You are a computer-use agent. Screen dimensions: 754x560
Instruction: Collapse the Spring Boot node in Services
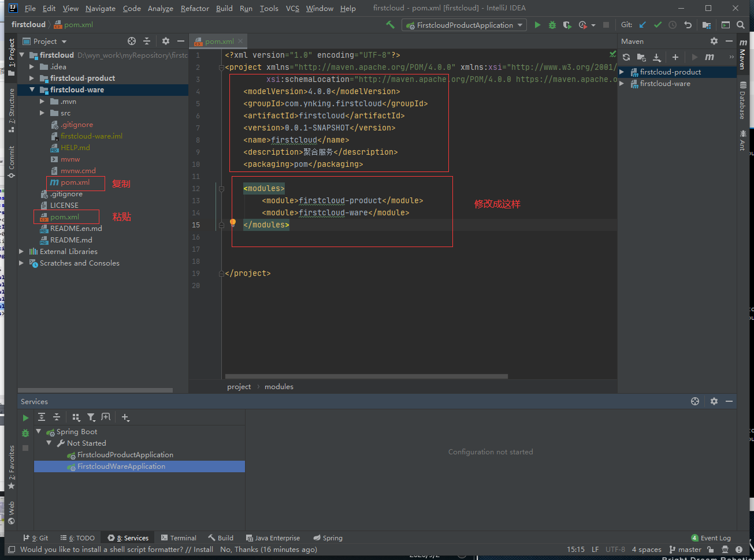(39, 431)
